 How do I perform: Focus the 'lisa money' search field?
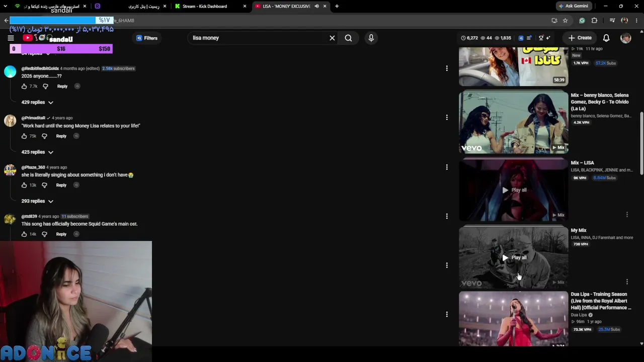point(257,38)
